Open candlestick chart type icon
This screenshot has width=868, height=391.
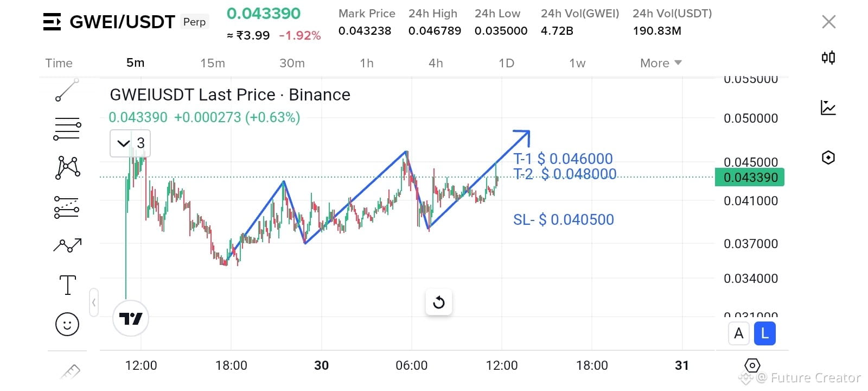[x=828, y=58]
